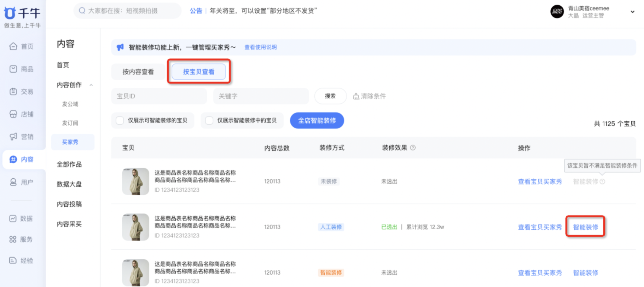Viewport: 644px width, 287px height.
Task: Click 累计浏览 12.3w text
Action: click(x=425, y=227)
